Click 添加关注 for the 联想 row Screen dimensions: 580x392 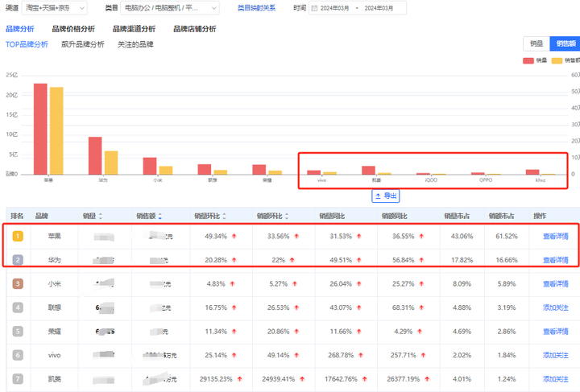(x=556, y=307)
